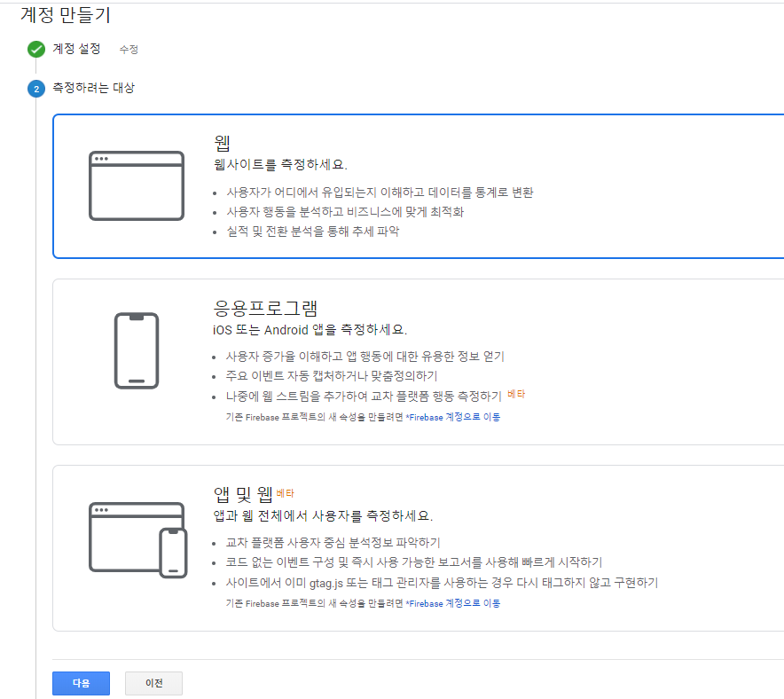Click the step 2 blue circle icon
784x699 pixels.
(x=36, y=89)
